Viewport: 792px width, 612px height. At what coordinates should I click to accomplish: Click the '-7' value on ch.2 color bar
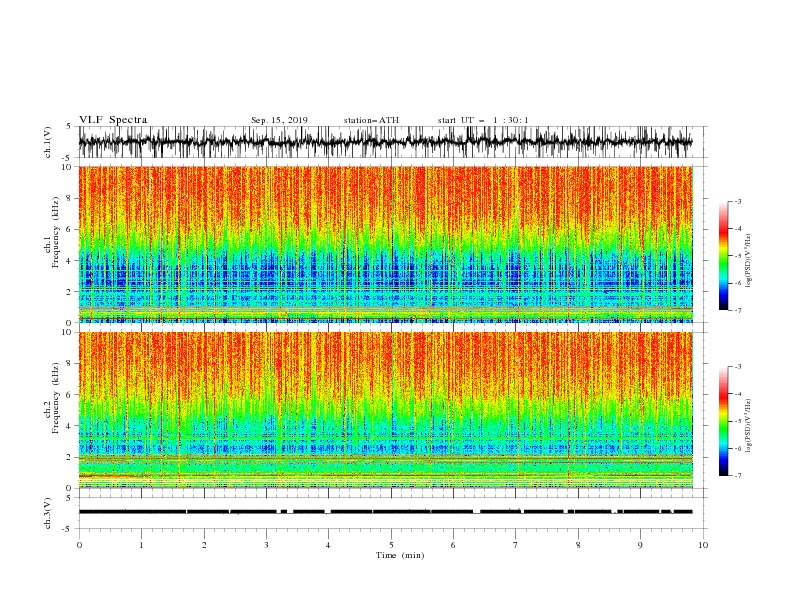click(737, 476)
